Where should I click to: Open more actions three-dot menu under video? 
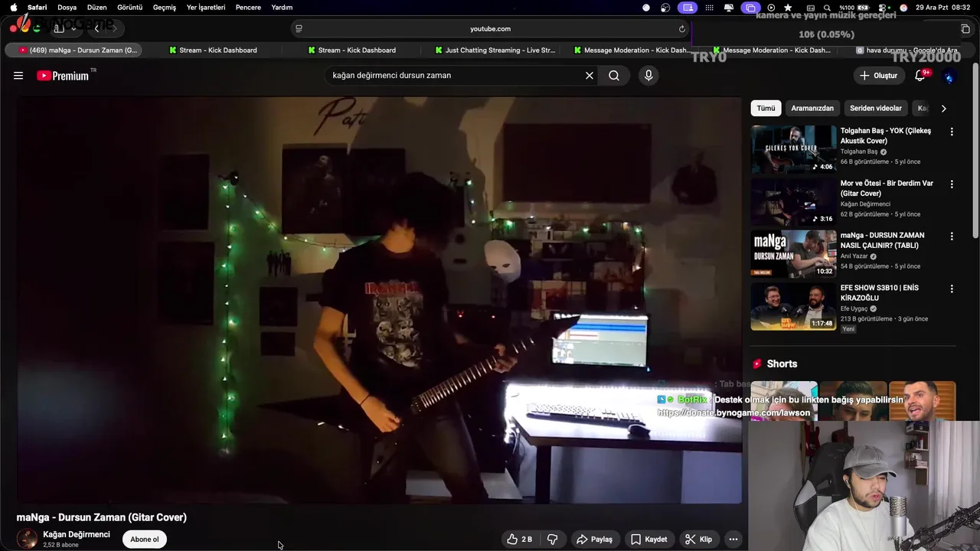733,540
